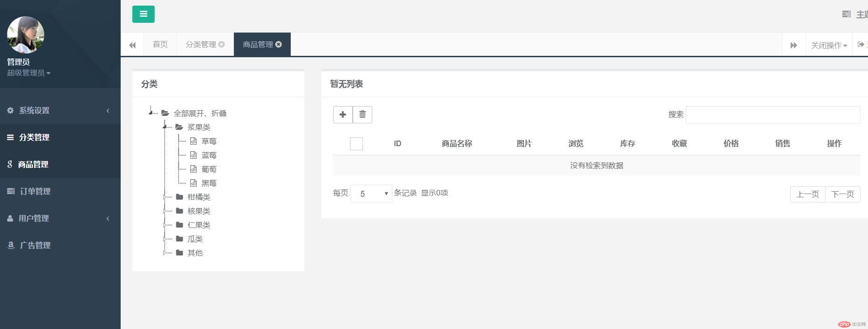Expand the 瓜类 tree node

[x=164, y=239]
